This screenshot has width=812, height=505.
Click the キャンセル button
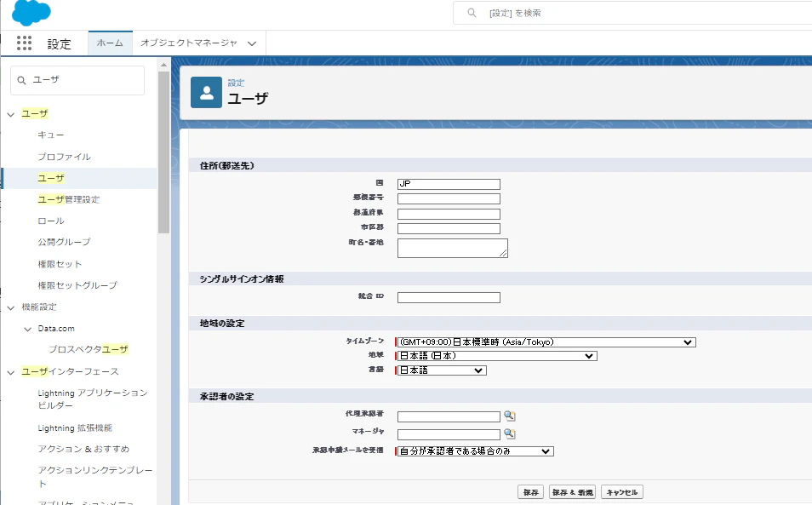click(x=622, y=492)
